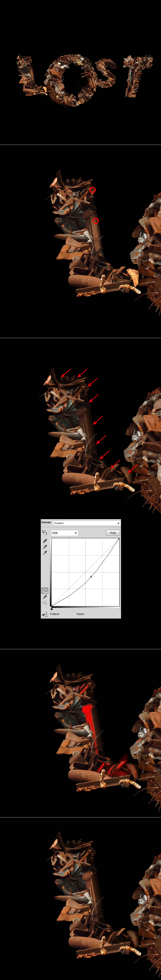Click the white point slider triangle
The image size is (161, 980).
point(119,609)
